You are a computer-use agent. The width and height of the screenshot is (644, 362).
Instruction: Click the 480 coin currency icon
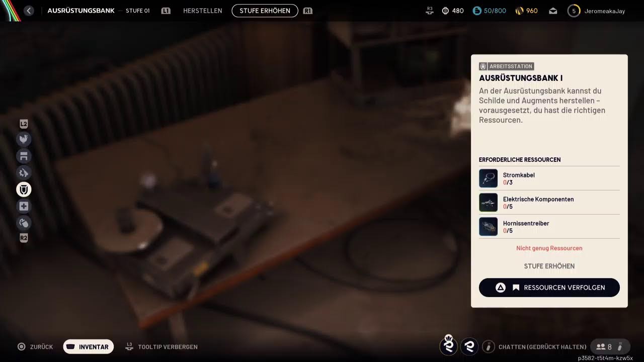[x=445, y=11]
